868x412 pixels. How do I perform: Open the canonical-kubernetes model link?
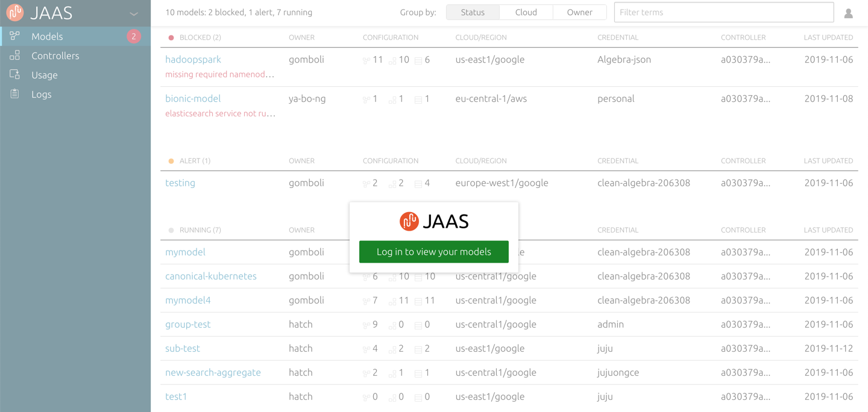(210, 276)
